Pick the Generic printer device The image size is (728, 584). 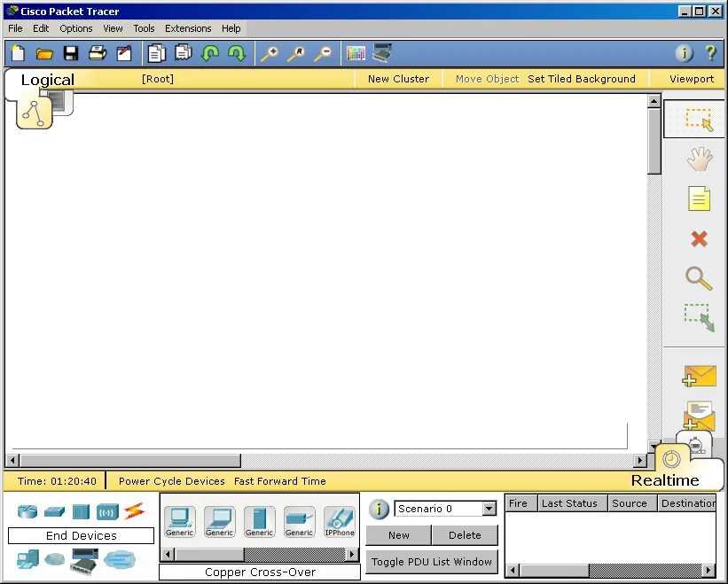(300, 522)
